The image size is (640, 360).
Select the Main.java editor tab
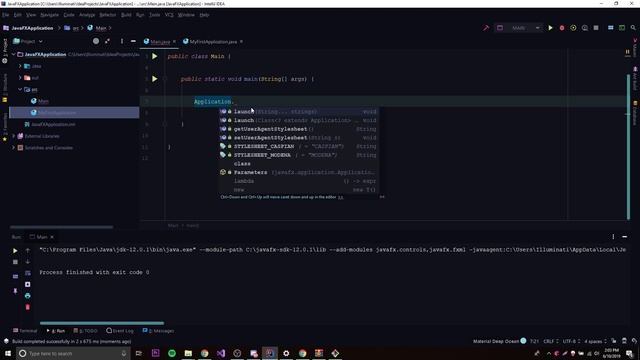tap(160, 42)
